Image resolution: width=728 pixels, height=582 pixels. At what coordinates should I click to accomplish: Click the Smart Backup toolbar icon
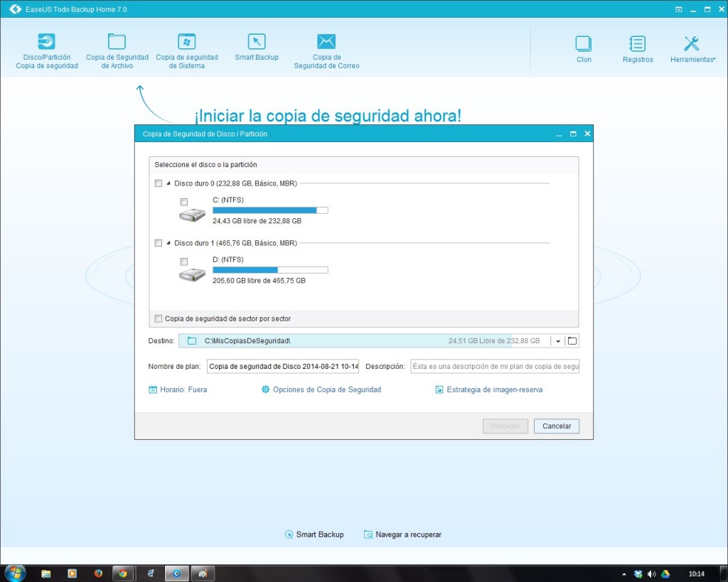point(257,47)
